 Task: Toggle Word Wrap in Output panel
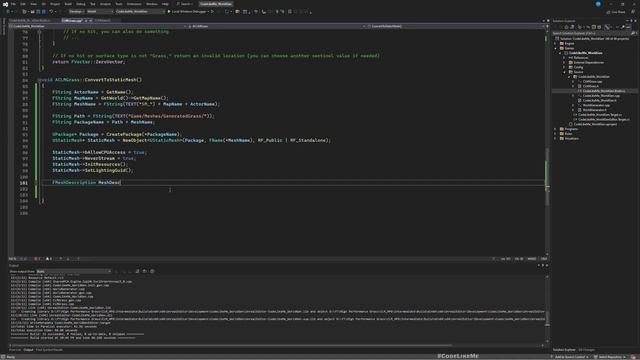(144, 271)
